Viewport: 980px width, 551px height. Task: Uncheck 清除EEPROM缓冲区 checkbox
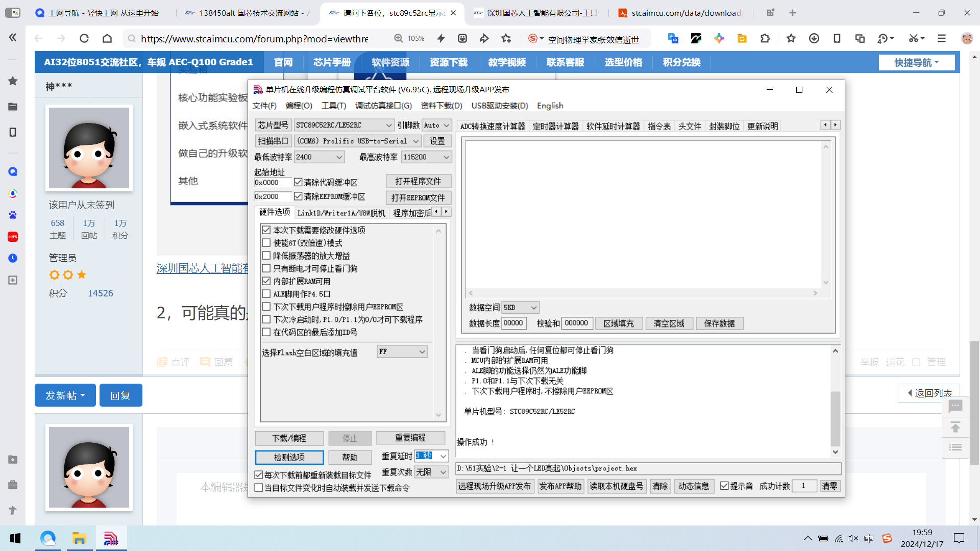pos(298,196)
